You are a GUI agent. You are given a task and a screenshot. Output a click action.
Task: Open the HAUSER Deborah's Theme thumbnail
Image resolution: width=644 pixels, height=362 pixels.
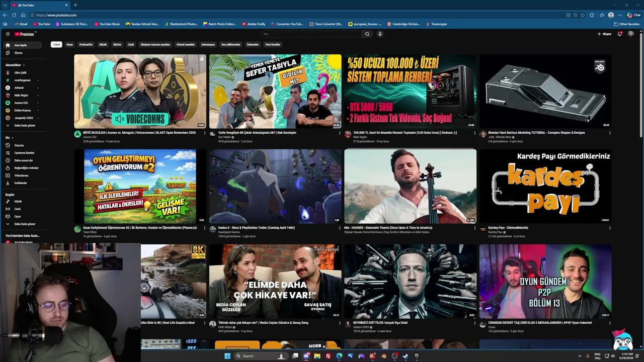coord(410,186)
